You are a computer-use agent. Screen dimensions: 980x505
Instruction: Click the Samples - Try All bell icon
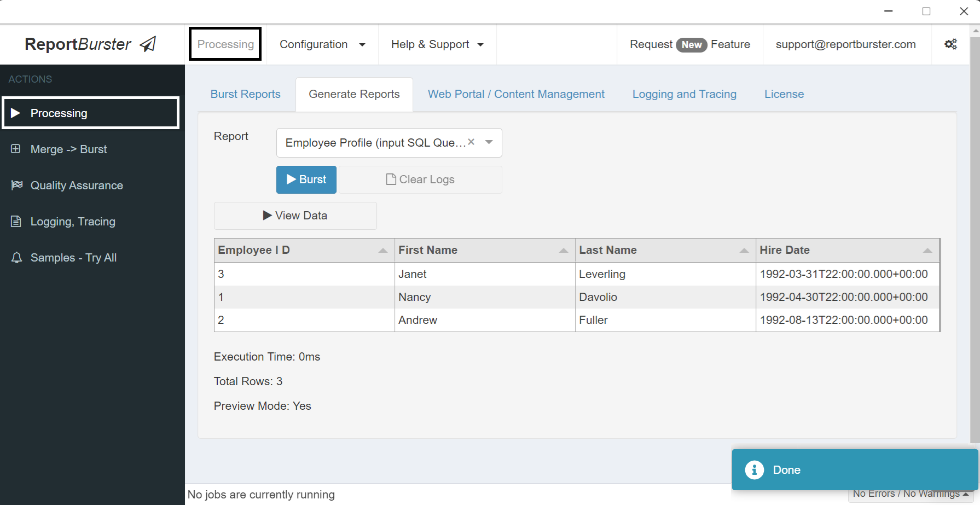pyautogui.click(x=16, y=257)
